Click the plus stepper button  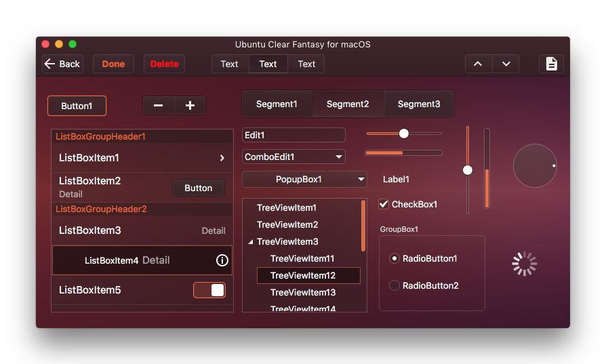coord(190,105)
